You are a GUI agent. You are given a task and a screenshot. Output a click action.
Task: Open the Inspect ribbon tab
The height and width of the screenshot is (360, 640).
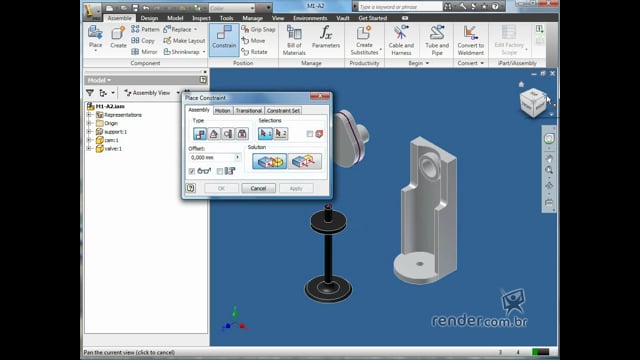pos(201,18)
